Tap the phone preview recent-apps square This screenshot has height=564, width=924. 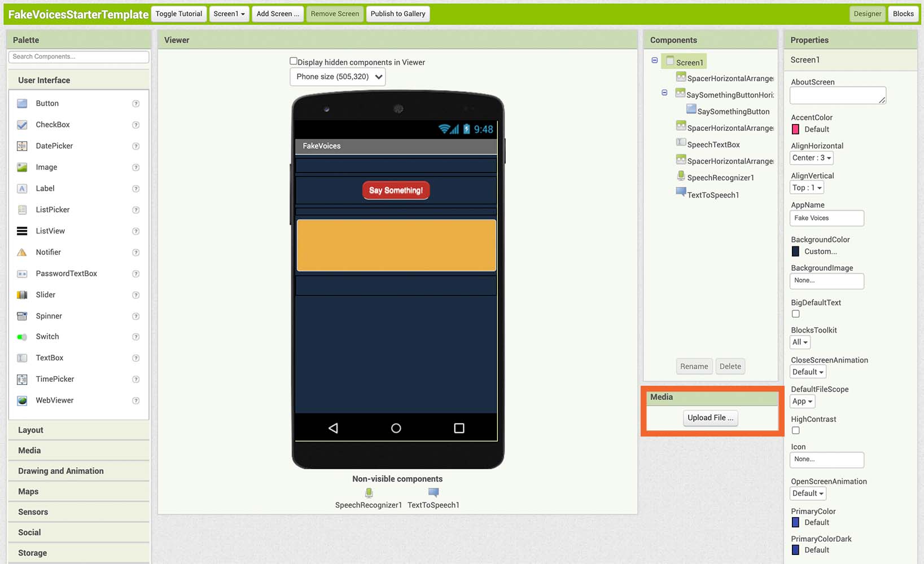click(x=459, y=428)
